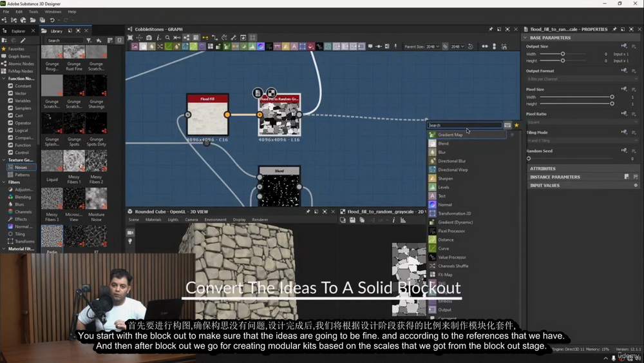The width and height of the screenshot is (644, 363).
Task: Click the Library search field
Action: pyautogui.click(x=65, y=40)
